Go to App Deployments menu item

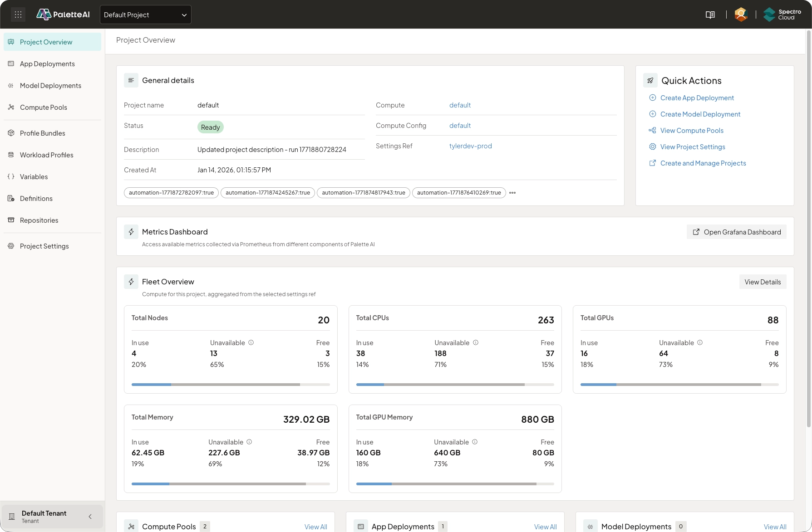point(52,63)
